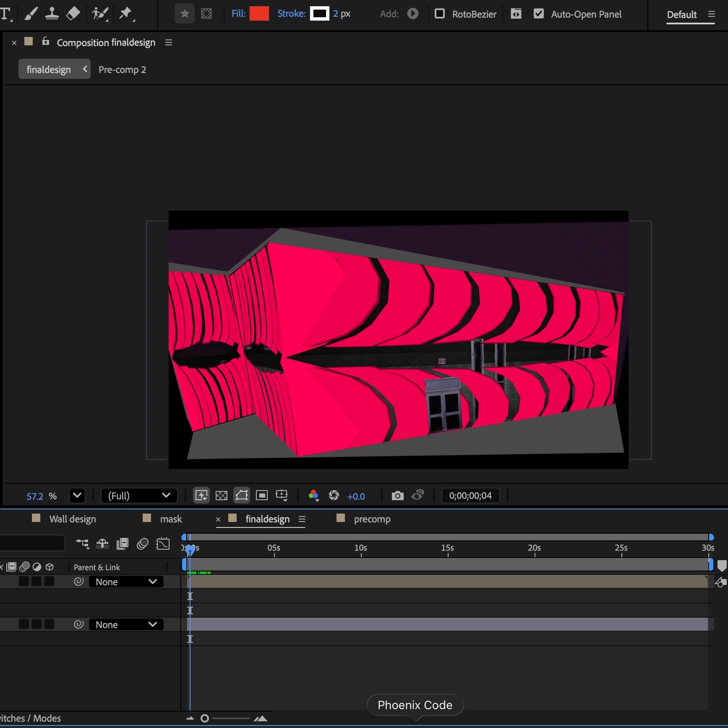
Task: Switch to the precomp tab
Action: [x=372, y=519]
